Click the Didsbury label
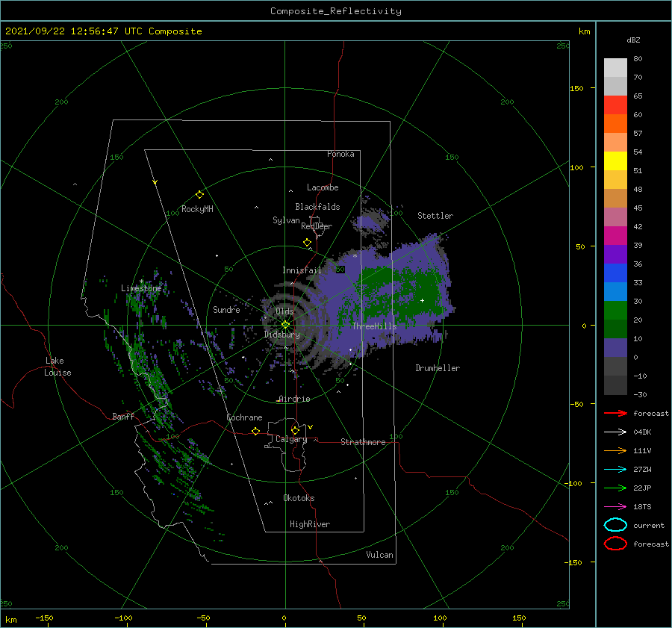 coord(282,335)
